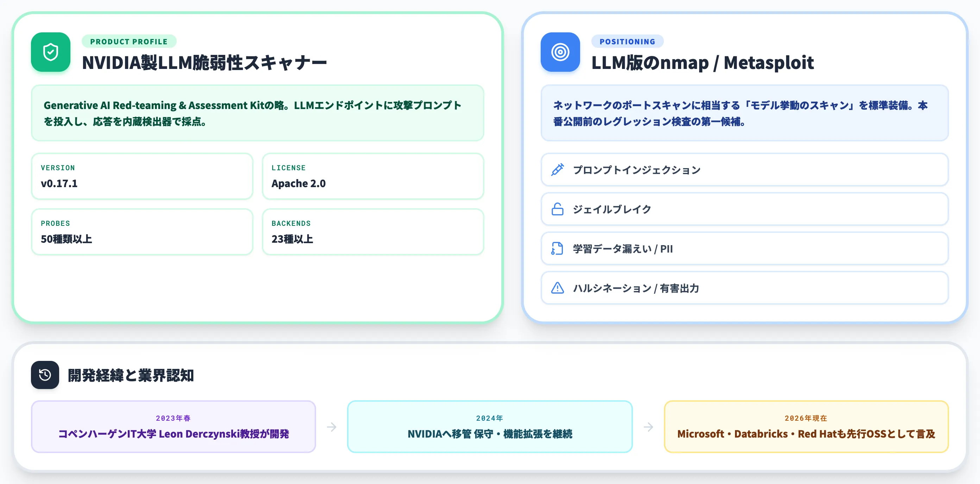This screenshot has height=484, width=980.
Task: Click the blue target positioning icon
Action: (560, 52)
